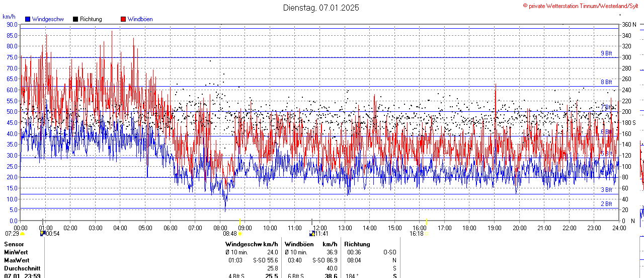Viewport: 644px width, 278px height.
Task: Click the blue icon beside 11:41
Action: (312, 233)
